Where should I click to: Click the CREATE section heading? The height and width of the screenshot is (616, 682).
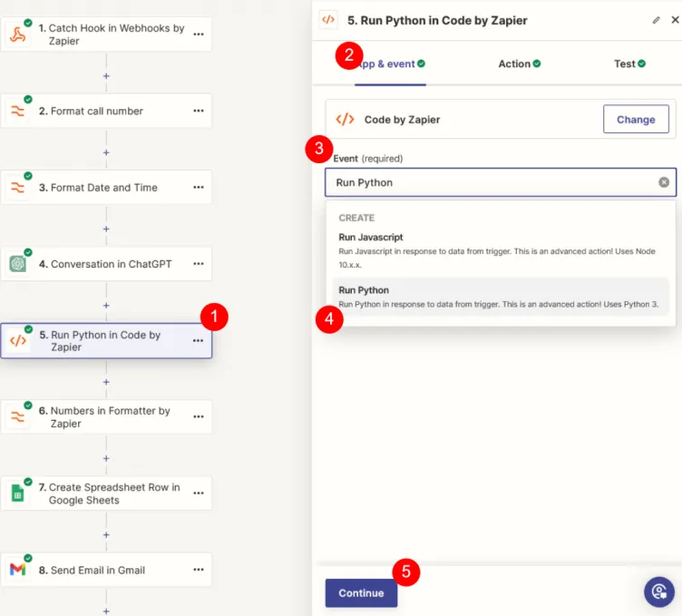pos(356,218)
